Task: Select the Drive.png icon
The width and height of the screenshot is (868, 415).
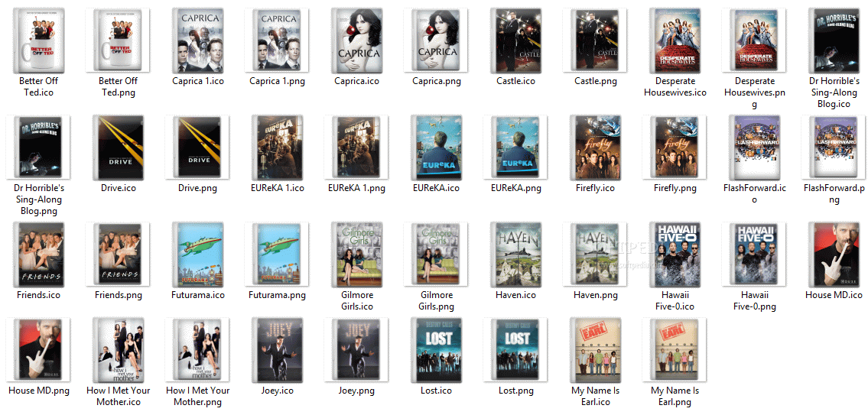Action: pyautogui.click(x=197, y=148)
